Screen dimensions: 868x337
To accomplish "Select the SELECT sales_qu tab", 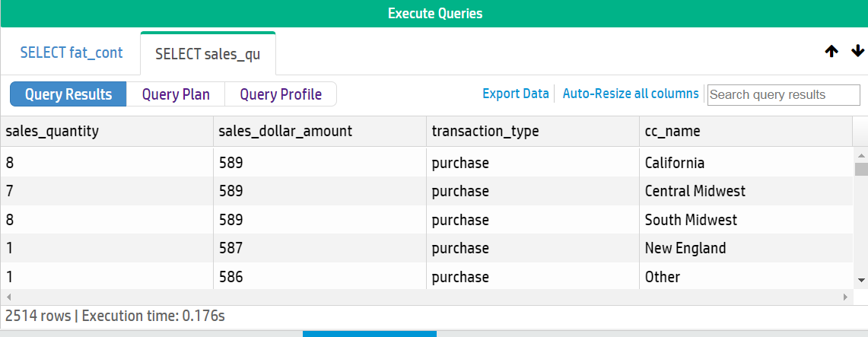I will point(208,54).
